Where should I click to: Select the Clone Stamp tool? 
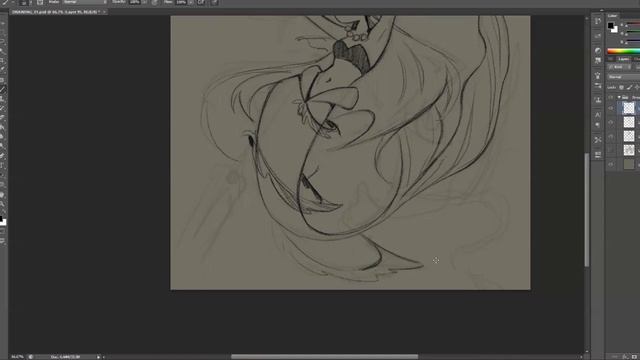[3, 99]
